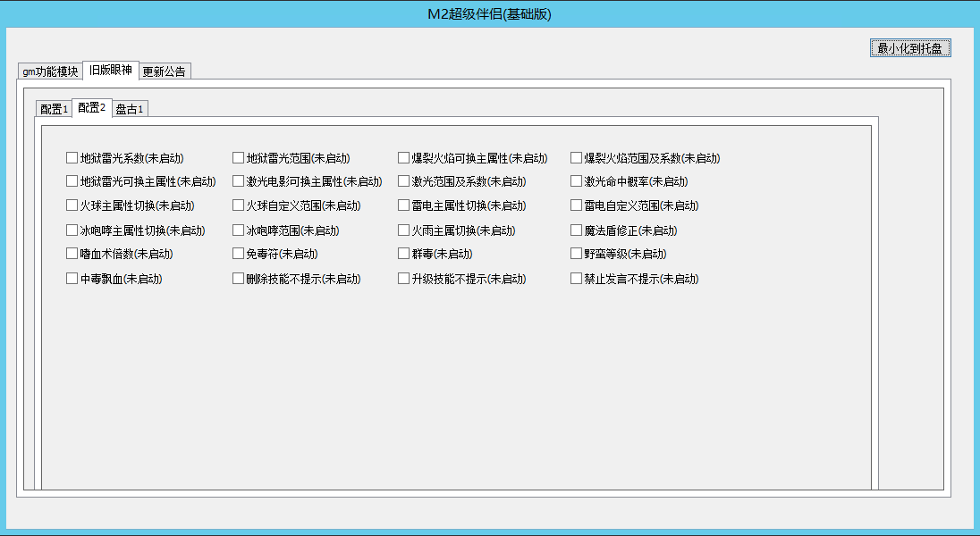Check the 地狱雷光范围 option

coord(238,157)
